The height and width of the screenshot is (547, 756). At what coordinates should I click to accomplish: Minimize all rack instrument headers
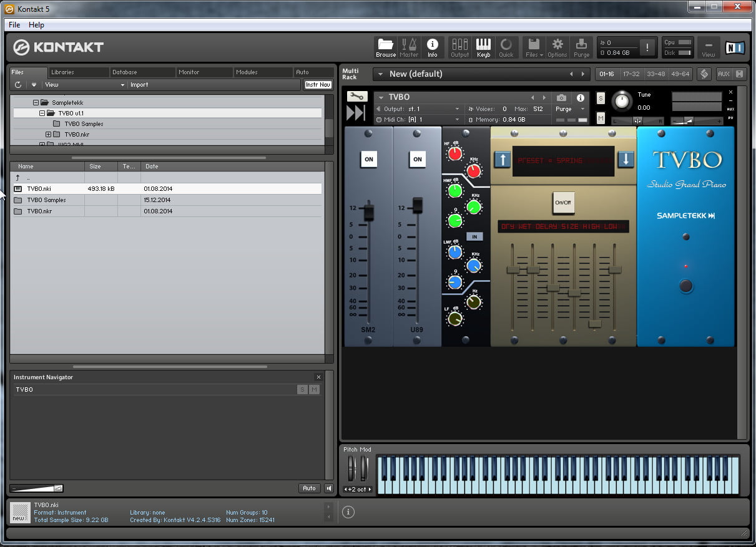(x=739, y=74)
